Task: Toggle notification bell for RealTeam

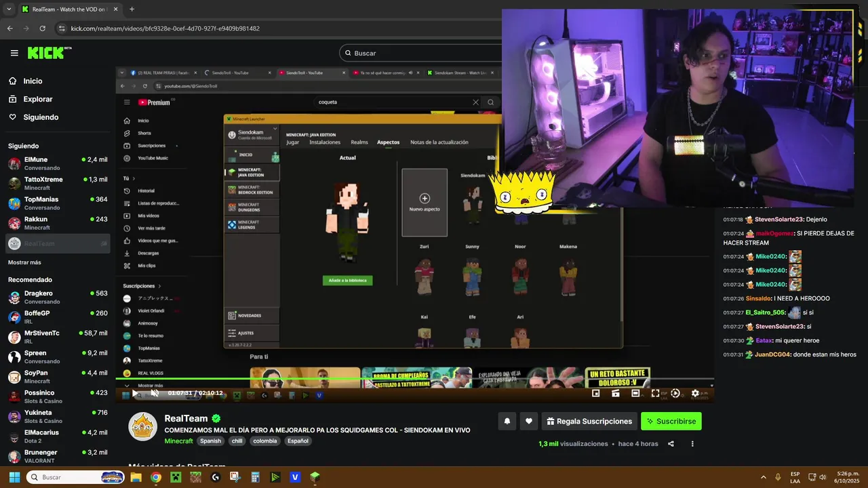Action: (507, 421)
